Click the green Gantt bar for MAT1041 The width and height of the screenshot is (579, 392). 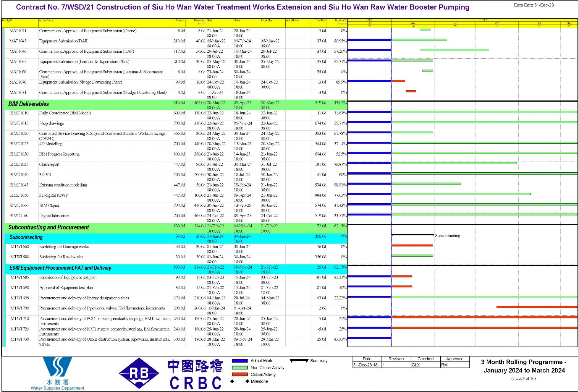pyautogui.click(x=425, y=29)
